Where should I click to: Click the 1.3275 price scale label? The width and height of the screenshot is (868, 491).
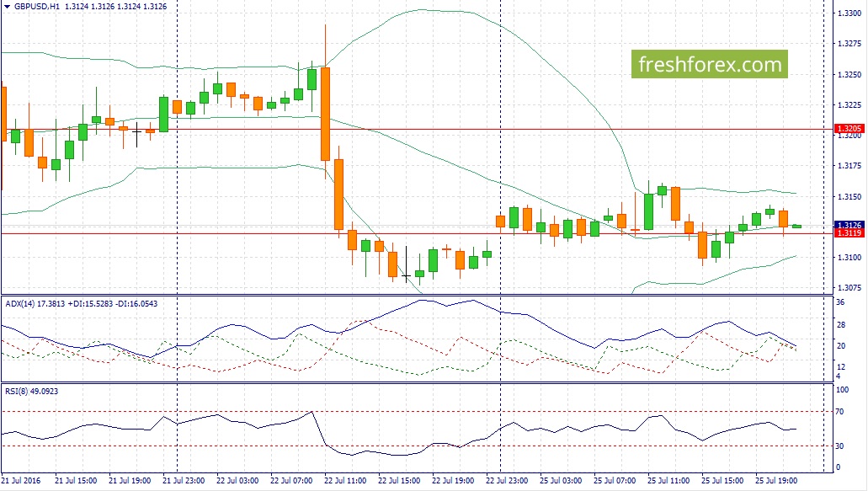coord(849,44)
